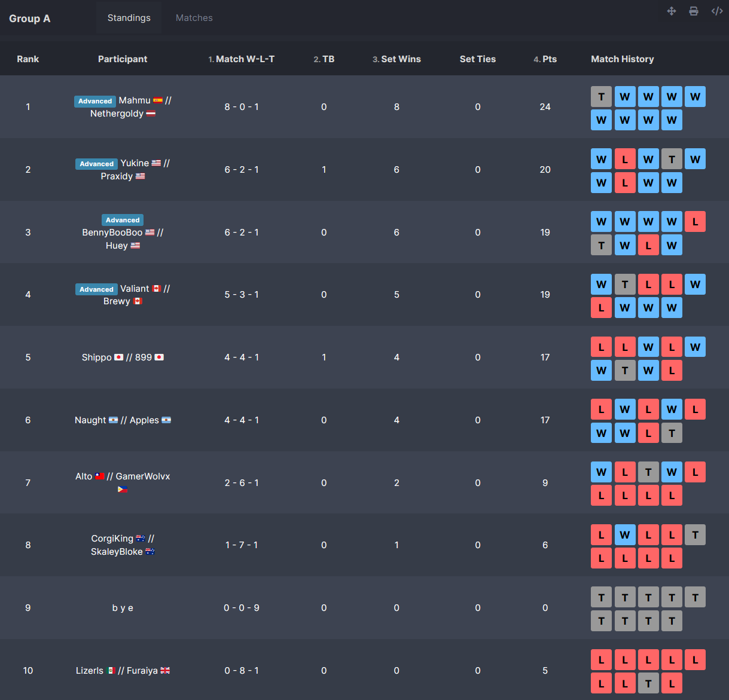Click the flag next to Nethergoldy
This screenshot has width=729, height=700.
click(x=151, y=114)
